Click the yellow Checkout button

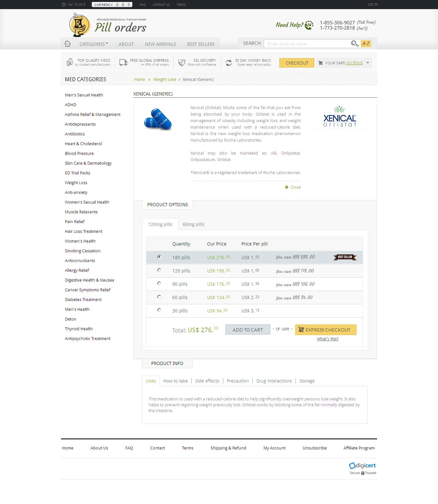pyautogui.click(x=297, y=63)
